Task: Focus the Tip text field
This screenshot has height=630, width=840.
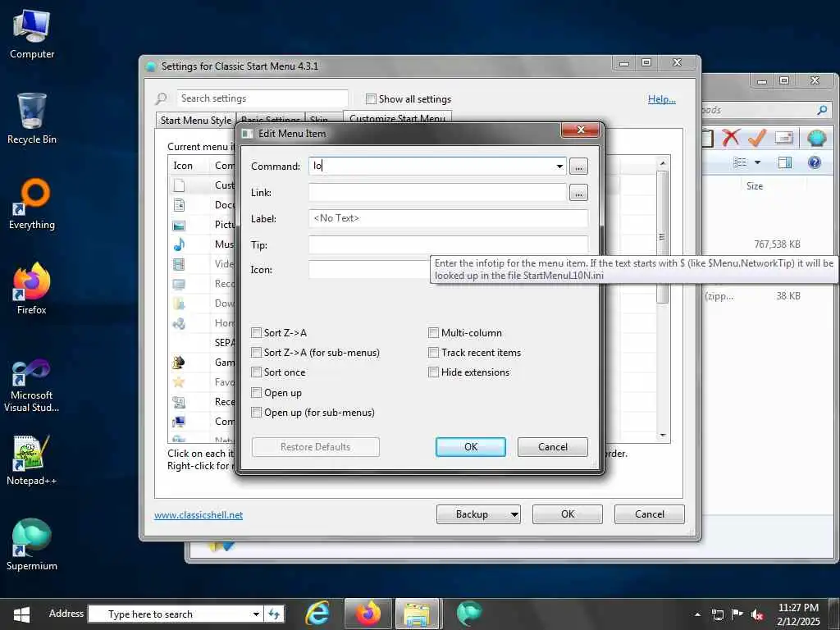Action: click(x=448, y=244)
